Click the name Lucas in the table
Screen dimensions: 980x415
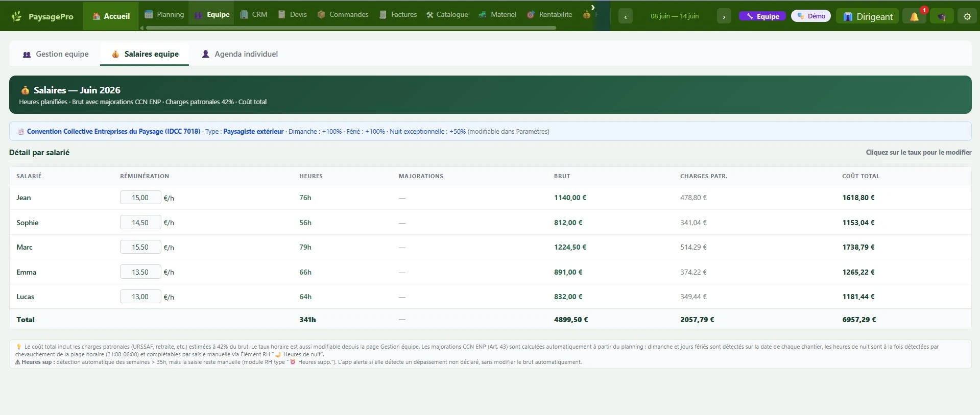point(26,297)
